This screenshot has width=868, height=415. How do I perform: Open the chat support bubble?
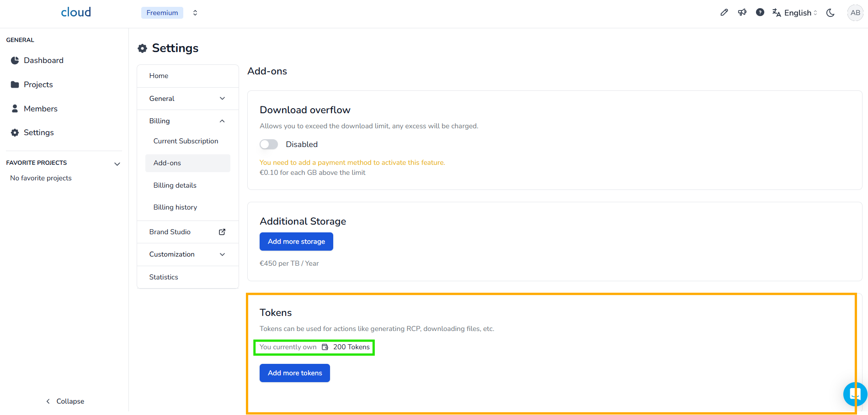855,394
